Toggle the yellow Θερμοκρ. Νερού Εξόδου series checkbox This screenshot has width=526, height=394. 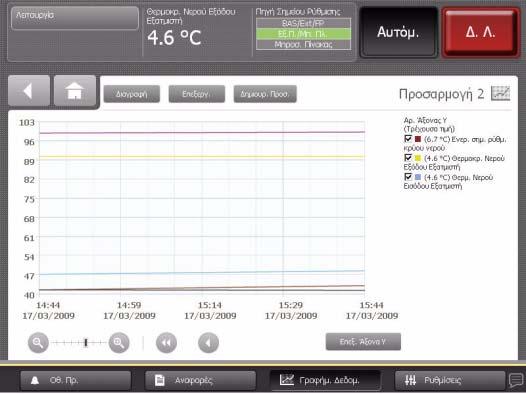click(408, 158)
